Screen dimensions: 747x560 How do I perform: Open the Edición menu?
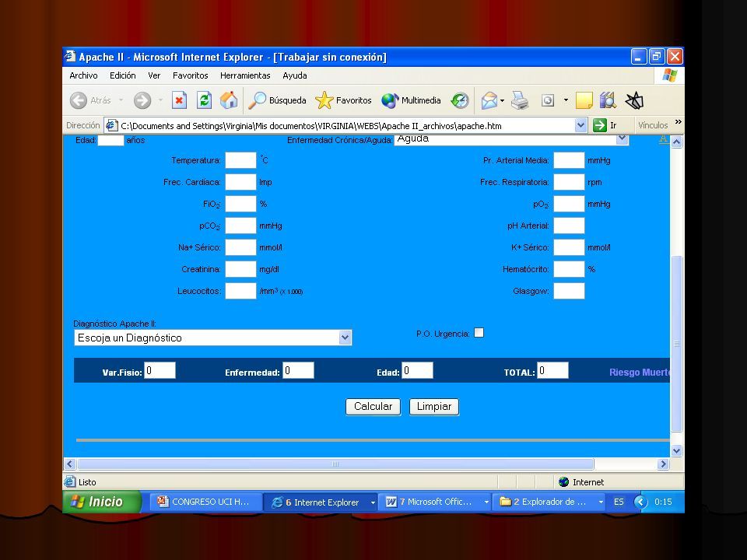[122, 75]
